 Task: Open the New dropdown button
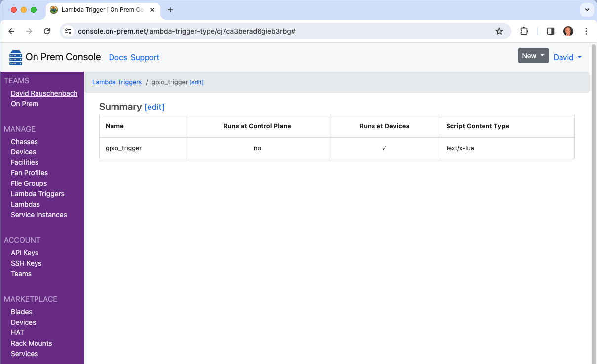533,56
